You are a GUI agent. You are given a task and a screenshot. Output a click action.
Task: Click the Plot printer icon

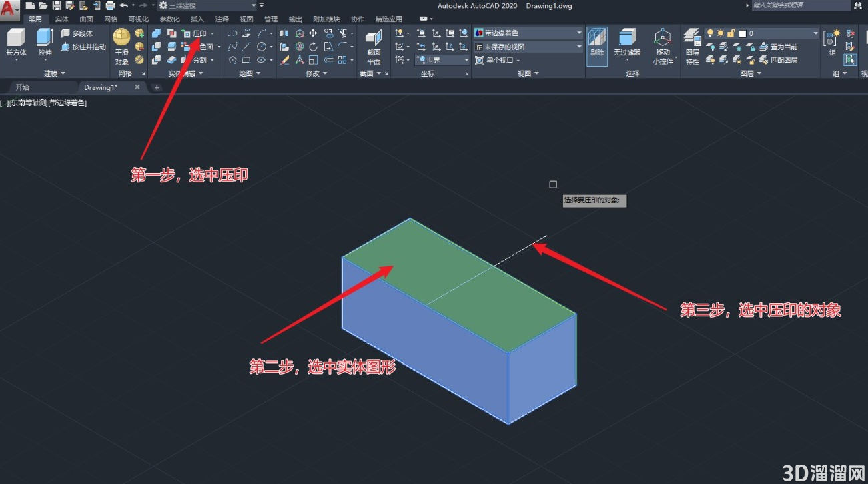click(110, 5)
